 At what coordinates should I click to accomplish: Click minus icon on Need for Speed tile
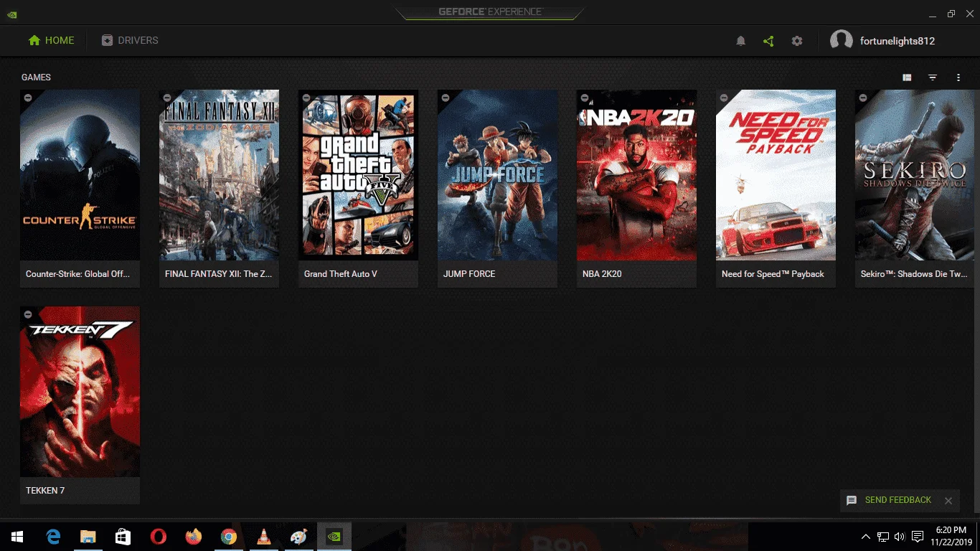723,97
